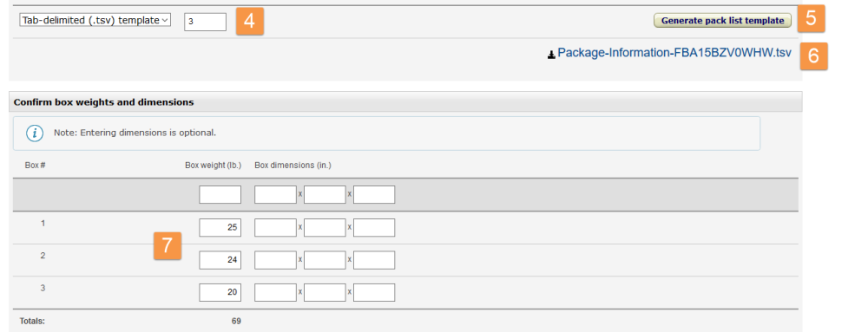The width and height of the screenshot is (868, 332).
Task: Click the first dimension field for box 1
Action: pyautogui.click(x=276, y=228)
